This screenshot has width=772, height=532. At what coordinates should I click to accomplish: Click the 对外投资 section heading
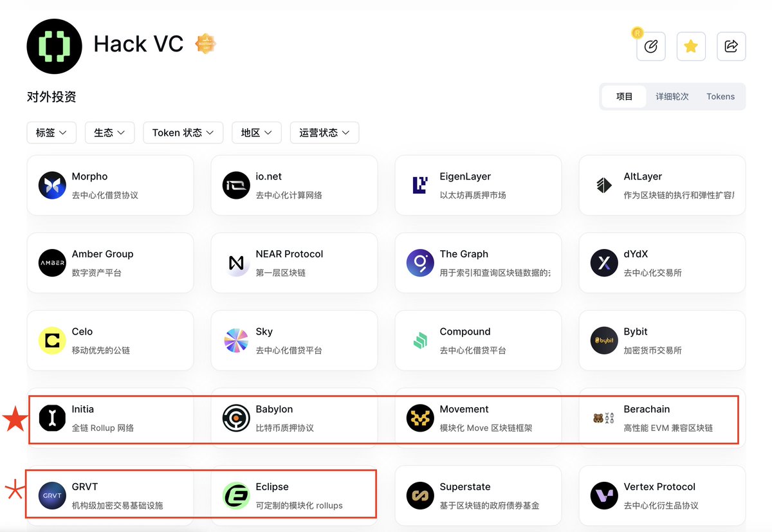click(x=51, y=96)
